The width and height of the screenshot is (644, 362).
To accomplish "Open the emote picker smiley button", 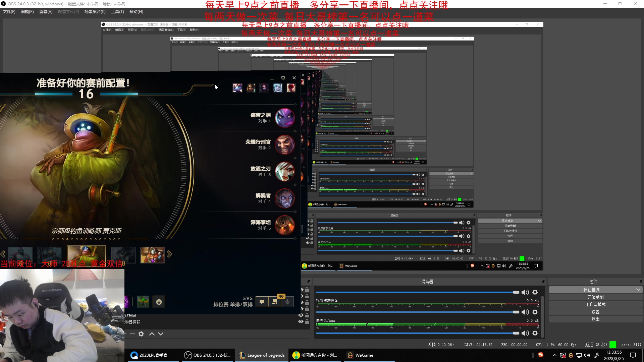I will click(159, 302).
